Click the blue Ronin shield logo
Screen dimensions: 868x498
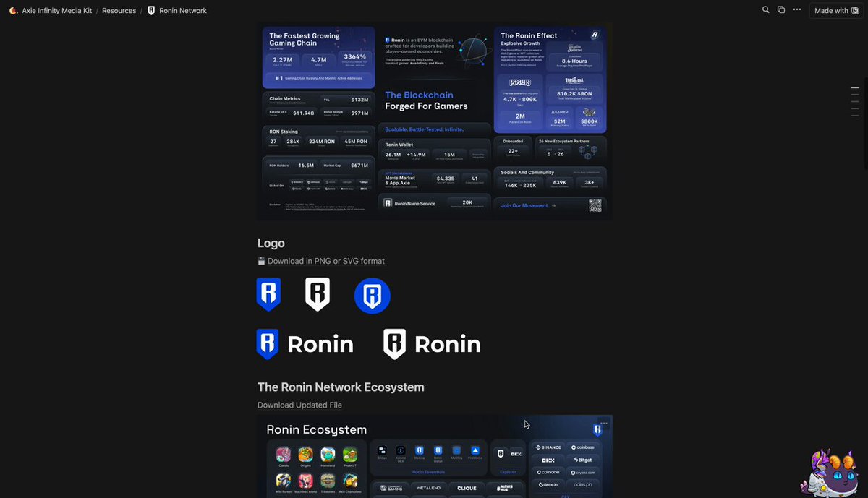coord(268,293)
